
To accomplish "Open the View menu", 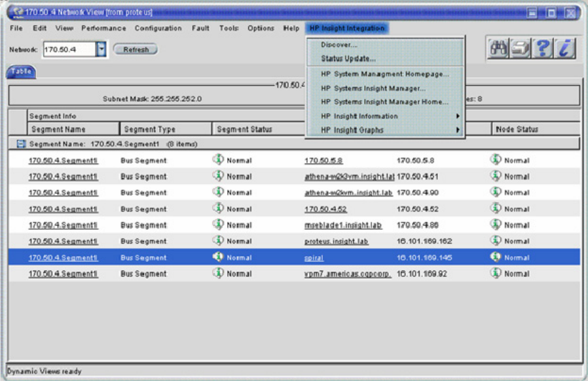I will pyautogui.click(x=64, y=28).
